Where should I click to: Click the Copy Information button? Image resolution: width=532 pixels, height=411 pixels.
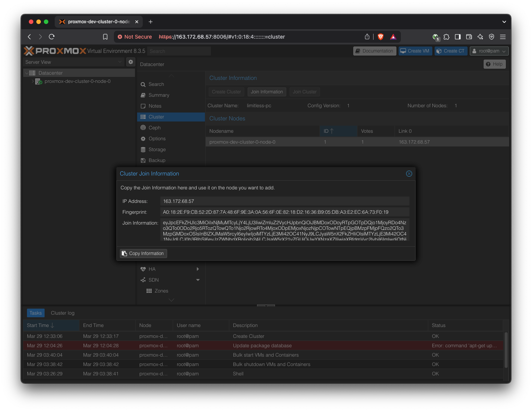click(x=143, y=253)
